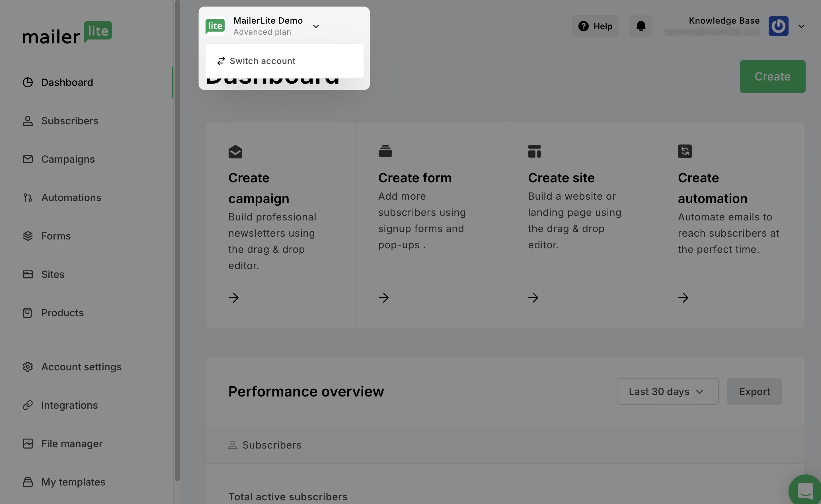Click the Dashboard pie-chart icon
Viewport: 821px width, 504px height.
click(28, 82)
